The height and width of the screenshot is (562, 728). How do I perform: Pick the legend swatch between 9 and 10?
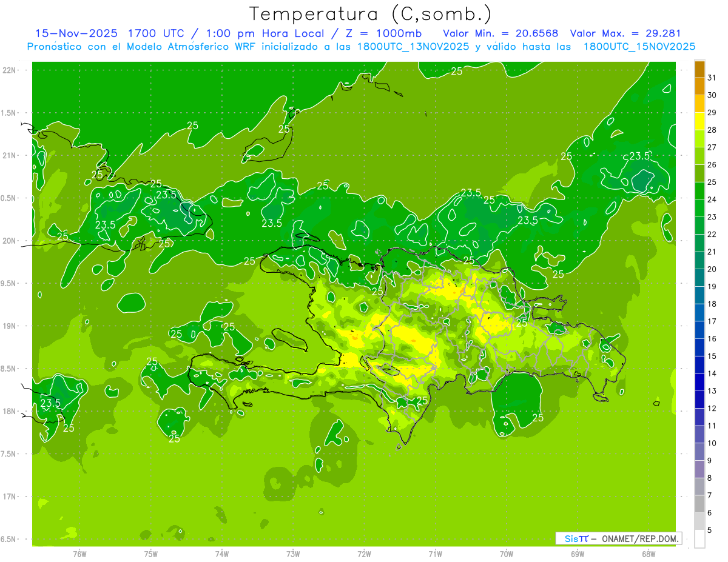699,452
